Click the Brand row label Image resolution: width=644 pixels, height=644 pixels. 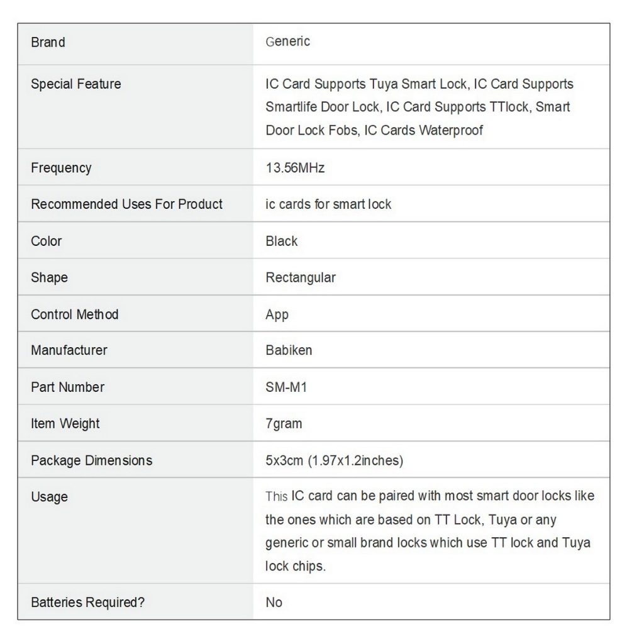tap(48, 42)
